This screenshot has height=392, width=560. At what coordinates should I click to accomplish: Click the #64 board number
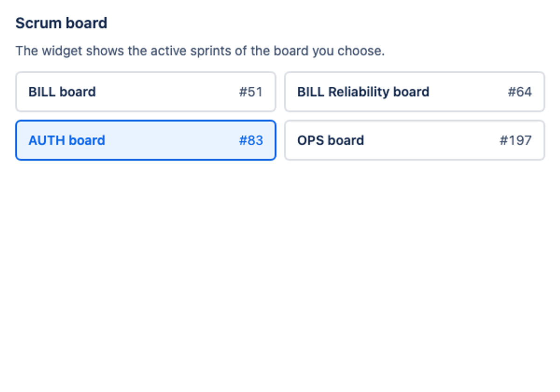pyautogui.click(x=520, y=92)
